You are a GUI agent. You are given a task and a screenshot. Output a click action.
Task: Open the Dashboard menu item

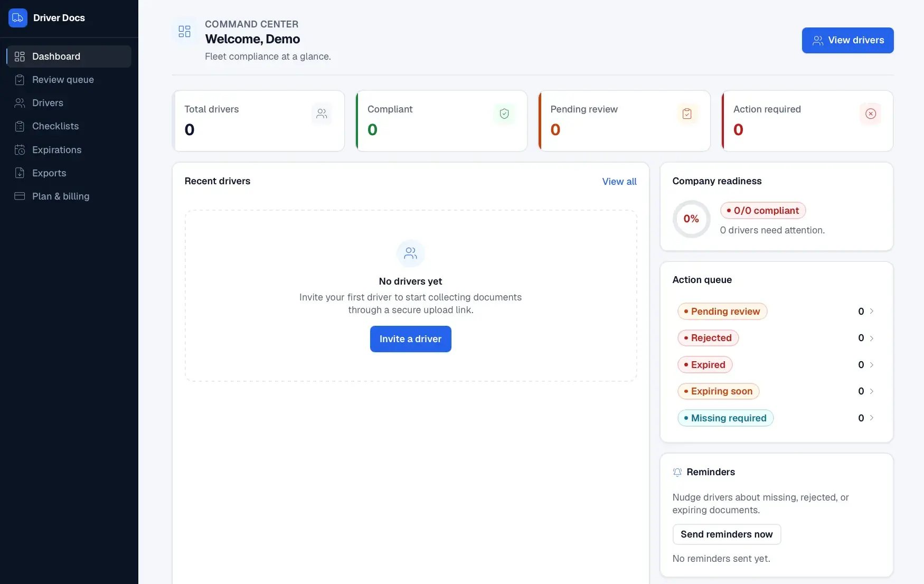(x=69, y=56)
